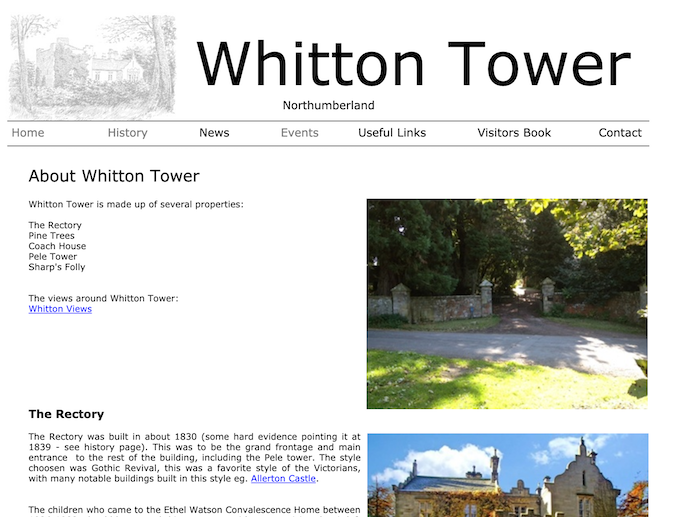This screenshot has width=700, height=517.
Task: Click the About Whitton Tower heading
Action: point(114,177)
